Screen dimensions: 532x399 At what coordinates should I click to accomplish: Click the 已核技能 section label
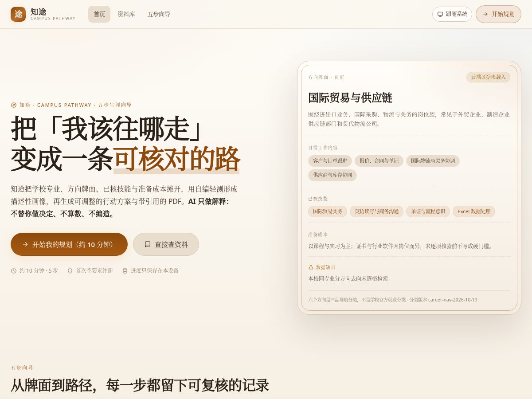pyautogui.click(x=318, y=199)
